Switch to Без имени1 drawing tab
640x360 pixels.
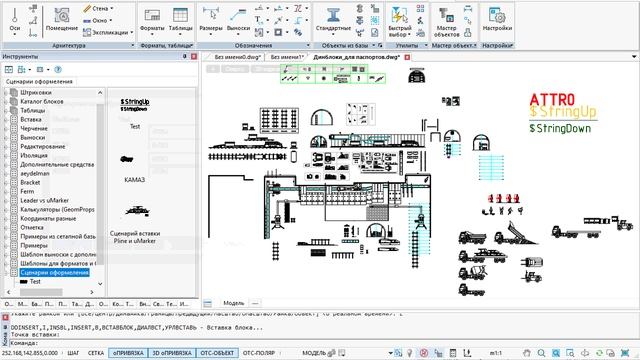(x=287, y=57)
